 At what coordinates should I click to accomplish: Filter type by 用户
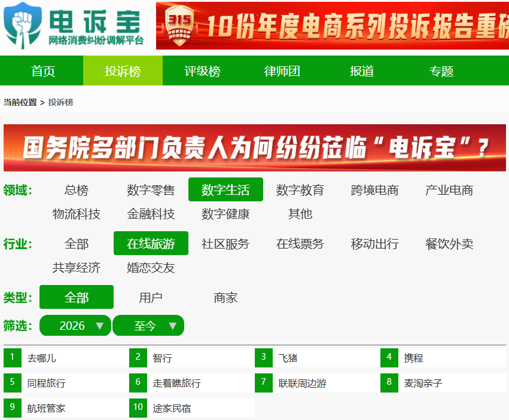[151, 297]
